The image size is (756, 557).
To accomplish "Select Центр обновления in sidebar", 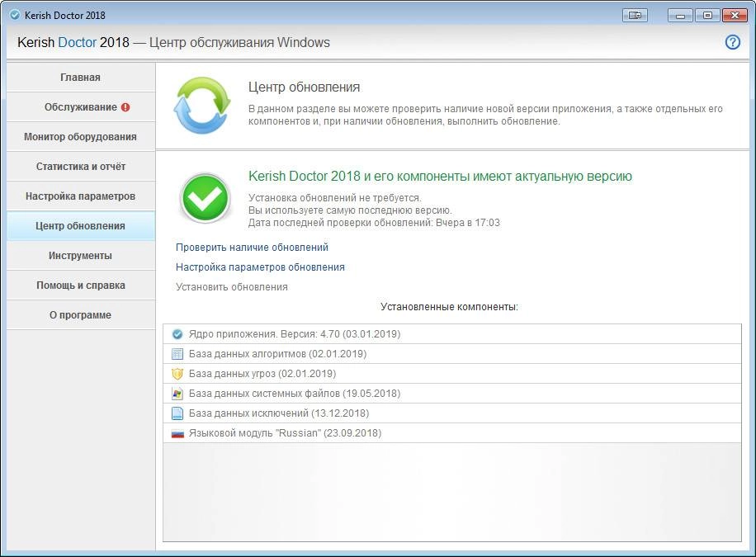I will coord(81,226).
